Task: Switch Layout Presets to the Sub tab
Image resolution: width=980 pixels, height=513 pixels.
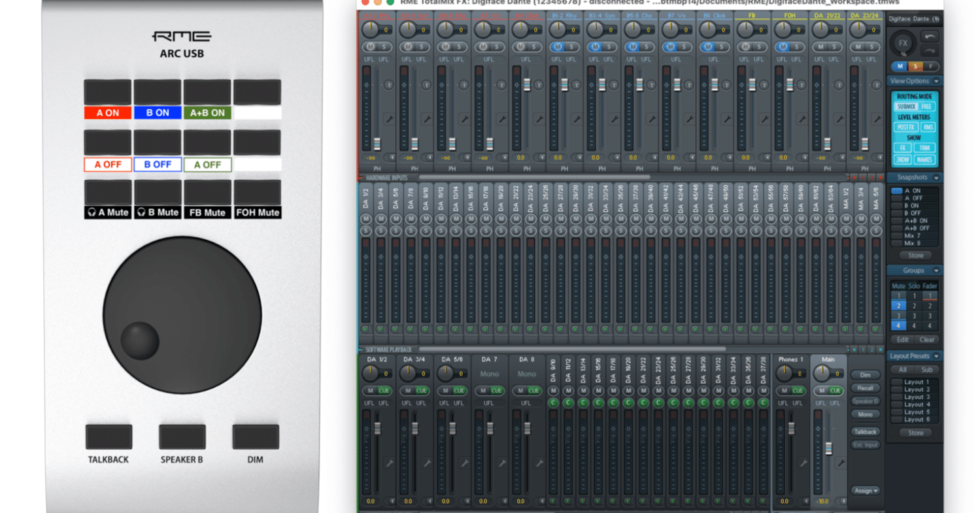Action: [927, 370]
